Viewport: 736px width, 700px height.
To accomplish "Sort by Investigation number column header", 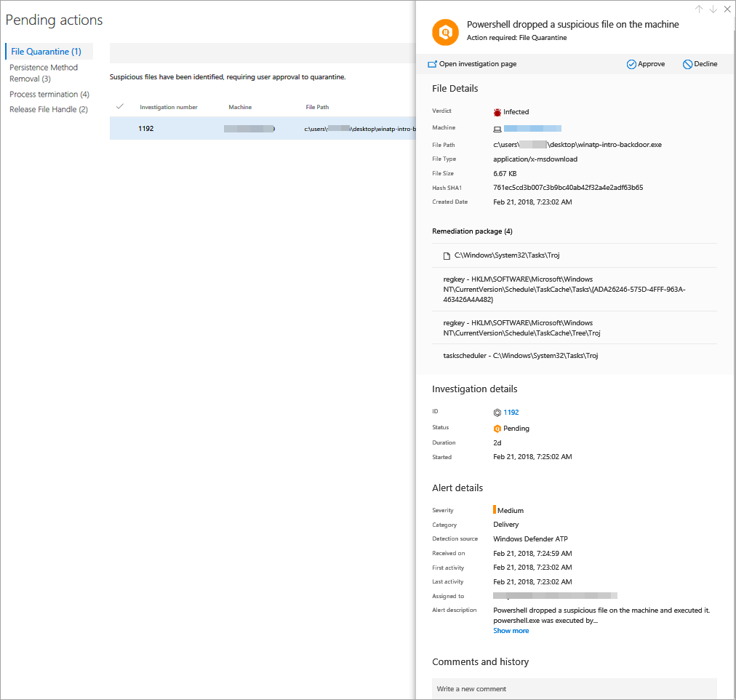I will point(169,107).
